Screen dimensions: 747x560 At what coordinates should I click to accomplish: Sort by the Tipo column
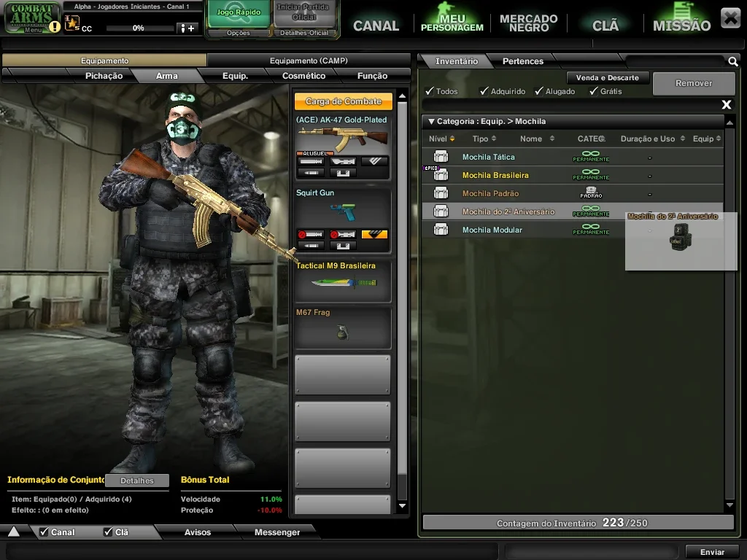click(484, 139)
